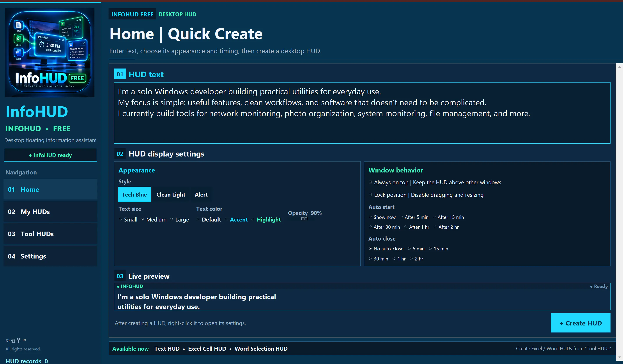The width and height of the screenshot is (623, 364).
Task: Click inside the HUD text box
Action: click(x=362, y=113)
